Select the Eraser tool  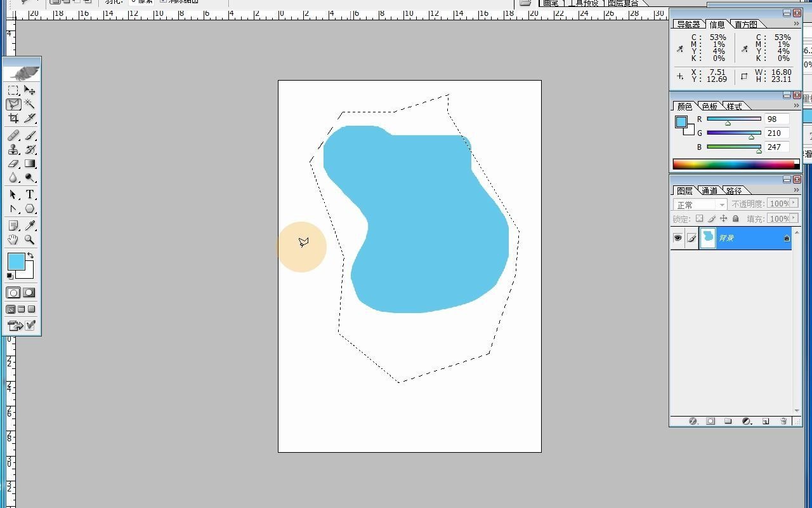click(13, 163)
